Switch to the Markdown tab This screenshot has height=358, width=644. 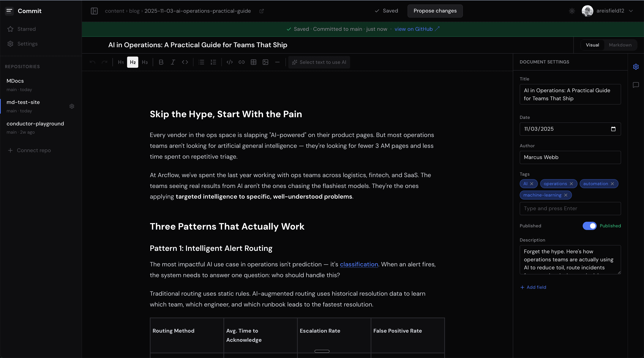[x=620, y=45]
